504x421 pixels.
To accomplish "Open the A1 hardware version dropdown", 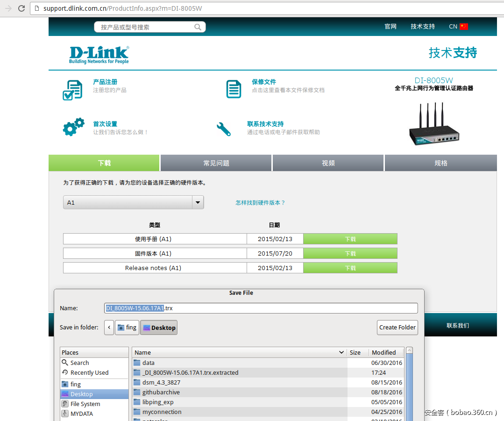I will (x=198, y=202).
